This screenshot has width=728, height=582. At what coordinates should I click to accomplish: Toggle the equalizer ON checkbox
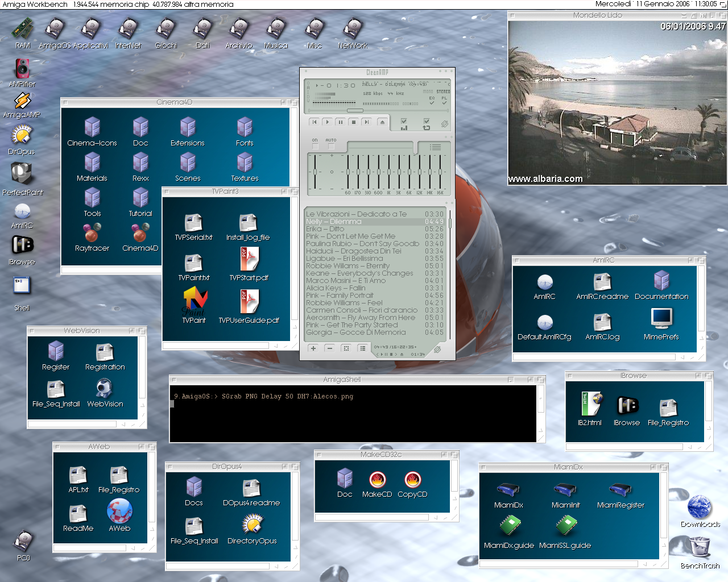click(315, 147)
